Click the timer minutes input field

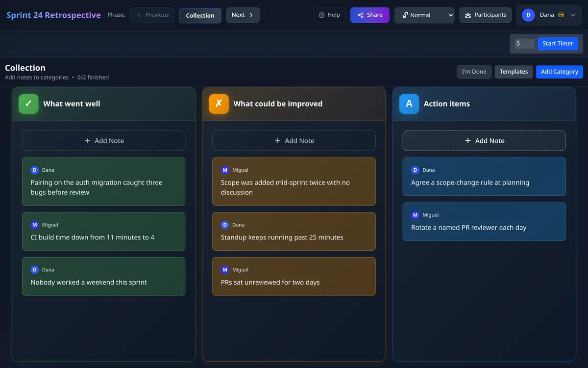tap(524, 44)
